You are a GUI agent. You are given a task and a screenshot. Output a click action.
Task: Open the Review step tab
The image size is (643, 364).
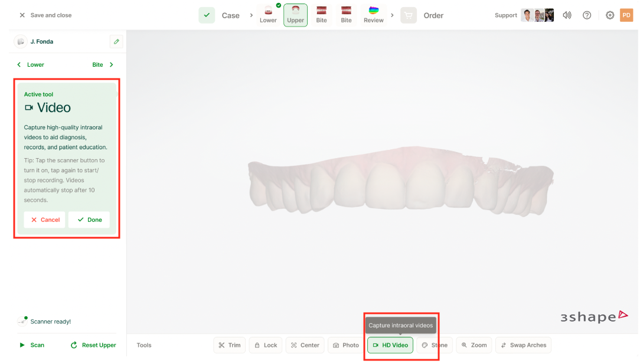coord(373,15)
